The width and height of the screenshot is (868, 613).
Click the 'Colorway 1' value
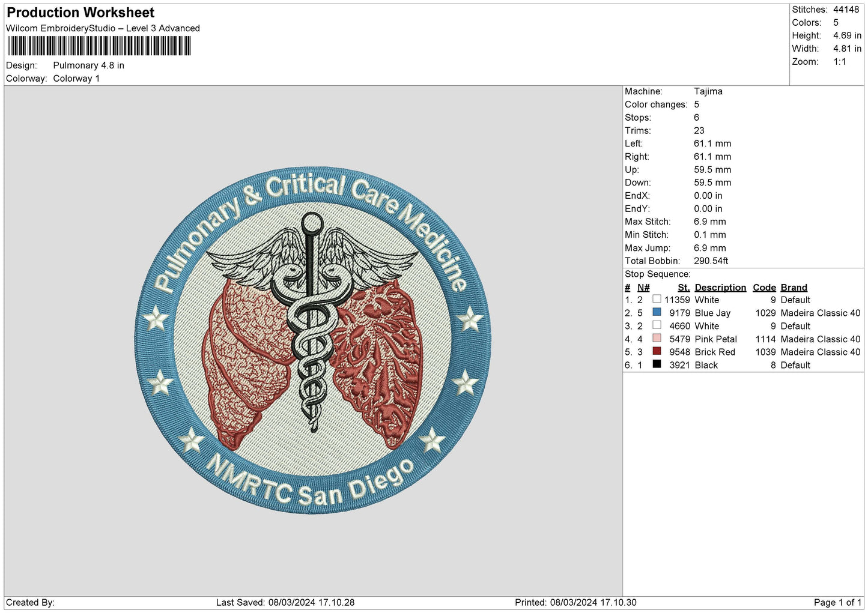(76, 79)
